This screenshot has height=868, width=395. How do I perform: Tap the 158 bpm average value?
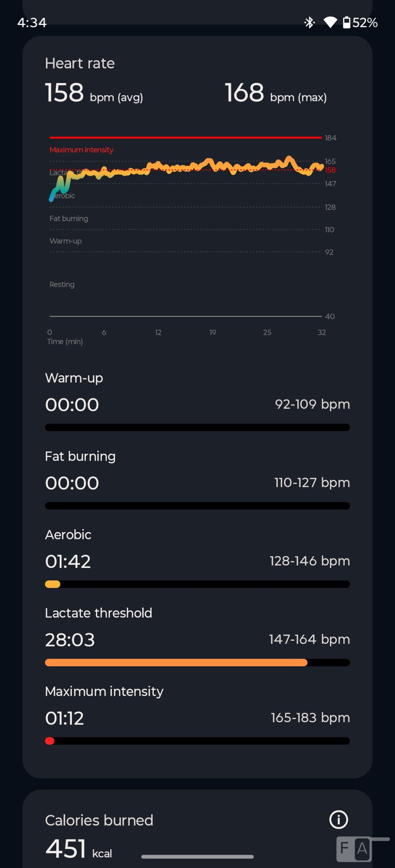click(x=65, y=93)
